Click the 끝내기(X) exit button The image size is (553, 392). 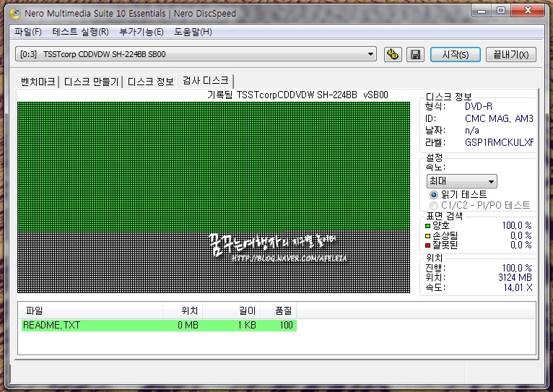(511, 55)
